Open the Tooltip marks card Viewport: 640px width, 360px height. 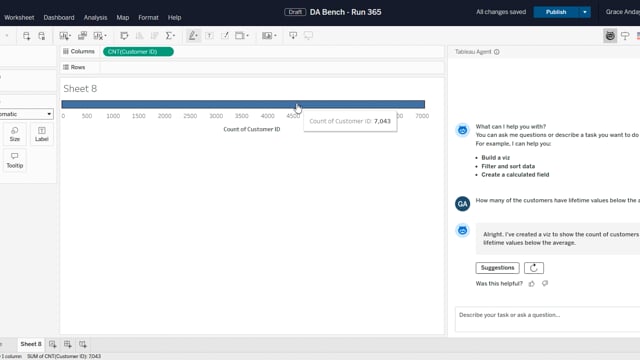15,160
